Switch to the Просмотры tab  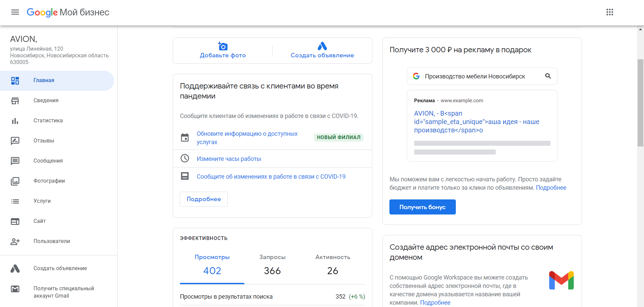pos(212,264)
